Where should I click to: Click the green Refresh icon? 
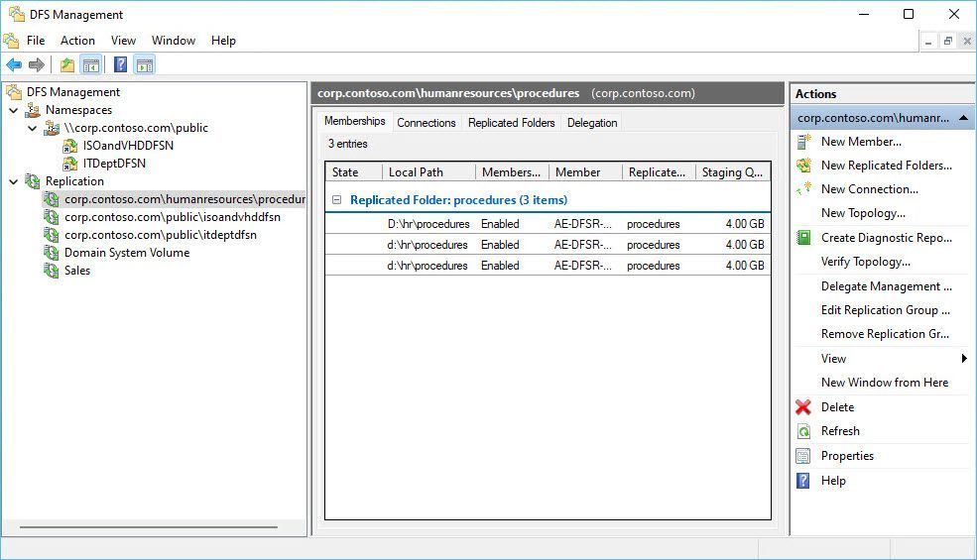click(803, 431)
